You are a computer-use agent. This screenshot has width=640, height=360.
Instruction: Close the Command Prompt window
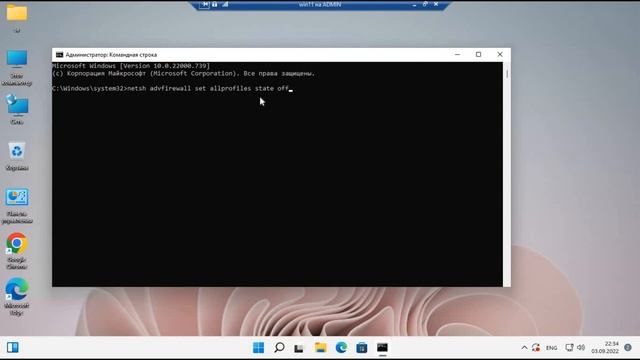(x=500, y=54)
